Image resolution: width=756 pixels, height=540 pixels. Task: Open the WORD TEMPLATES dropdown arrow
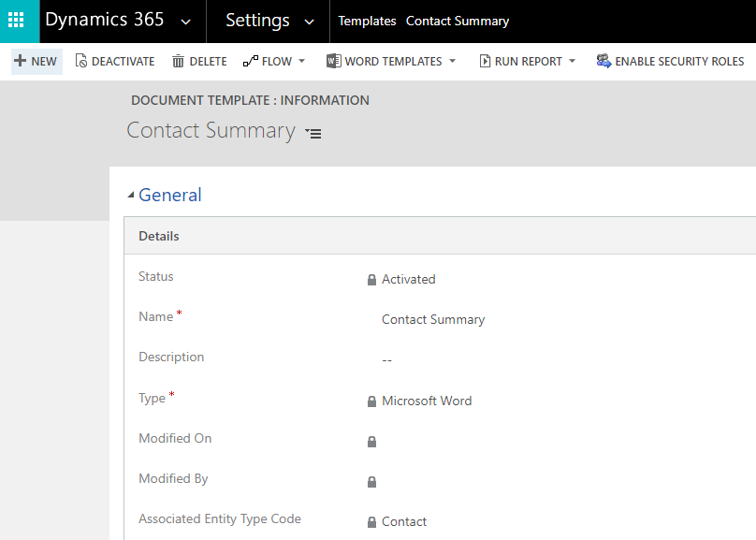tap(452, 61)
